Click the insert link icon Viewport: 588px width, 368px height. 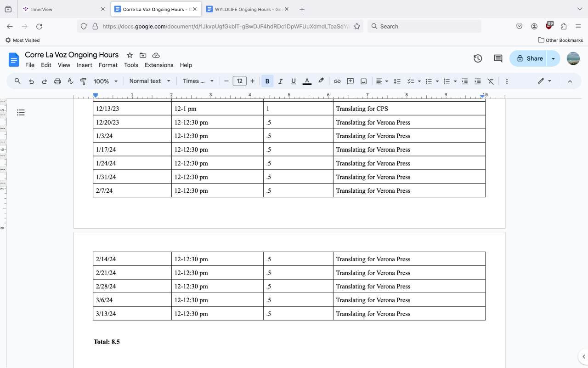[337, 81]
